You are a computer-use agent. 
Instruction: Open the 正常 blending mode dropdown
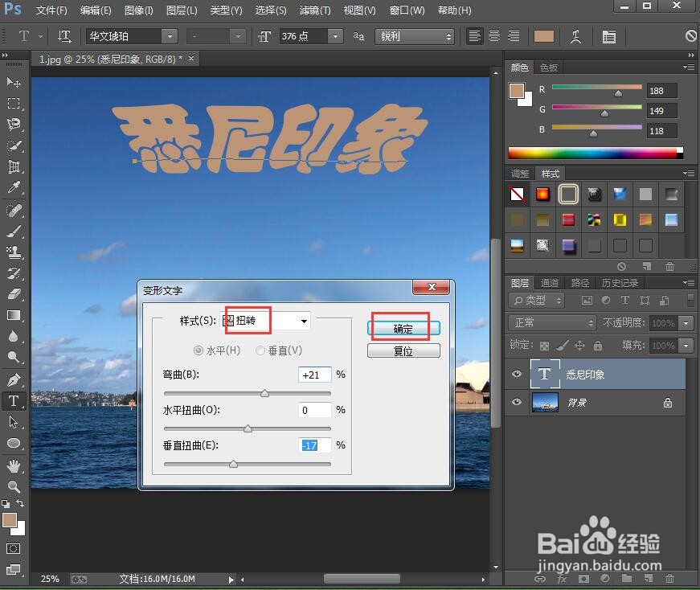(551, 322)
